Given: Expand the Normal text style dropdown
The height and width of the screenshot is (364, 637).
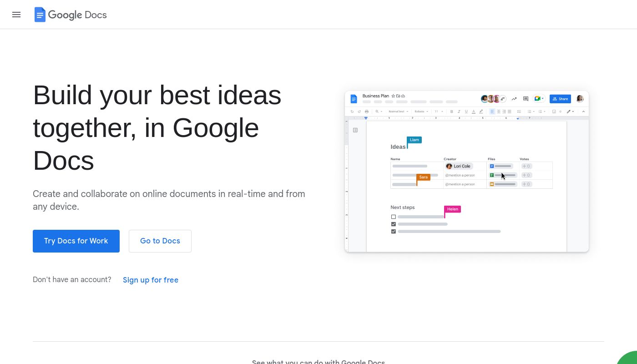Looking at the screenshot, I should point(398,111).
